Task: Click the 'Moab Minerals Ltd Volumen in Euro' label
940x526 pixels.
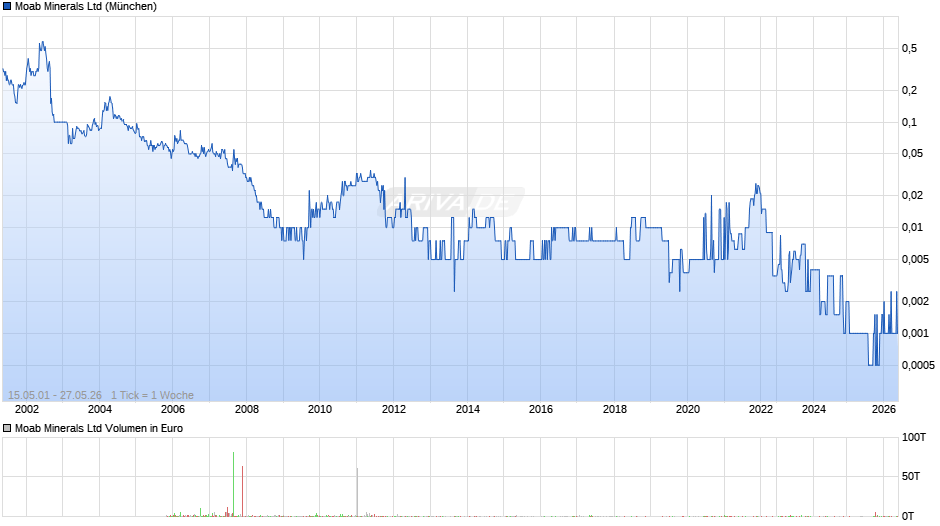Action: pos(99,428)
